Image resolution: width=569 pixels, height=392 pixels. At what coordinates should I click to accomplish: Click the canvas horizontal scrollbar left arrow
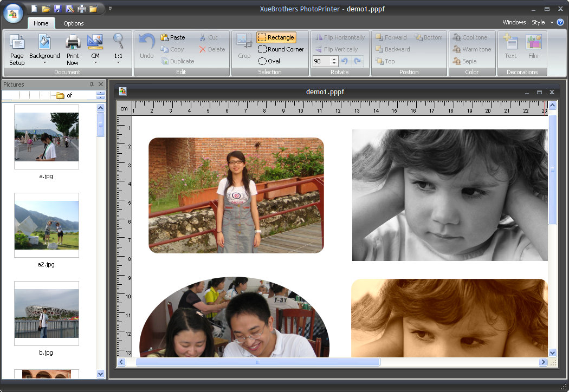(x=121, y=362)
